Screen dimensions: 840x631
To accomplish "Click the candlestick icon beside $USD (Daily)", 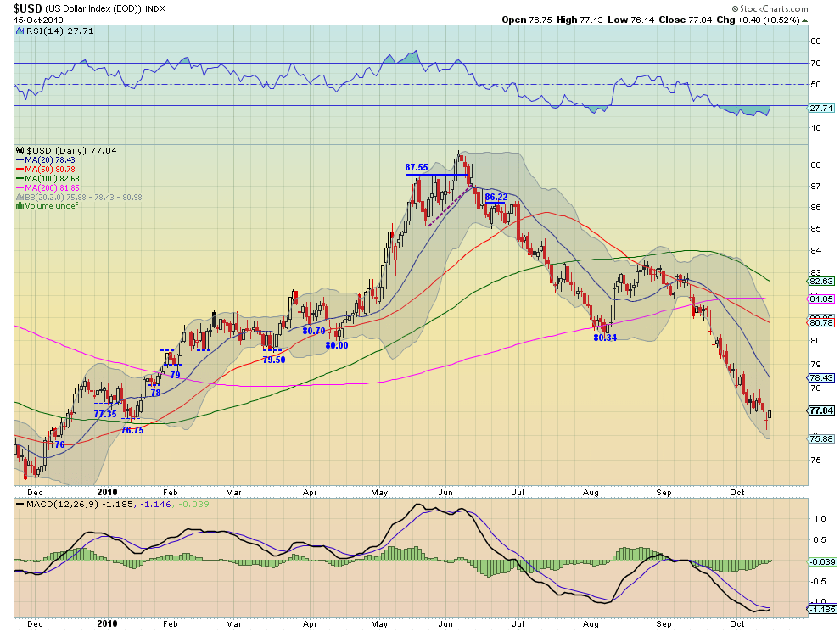I will point(20,150).
